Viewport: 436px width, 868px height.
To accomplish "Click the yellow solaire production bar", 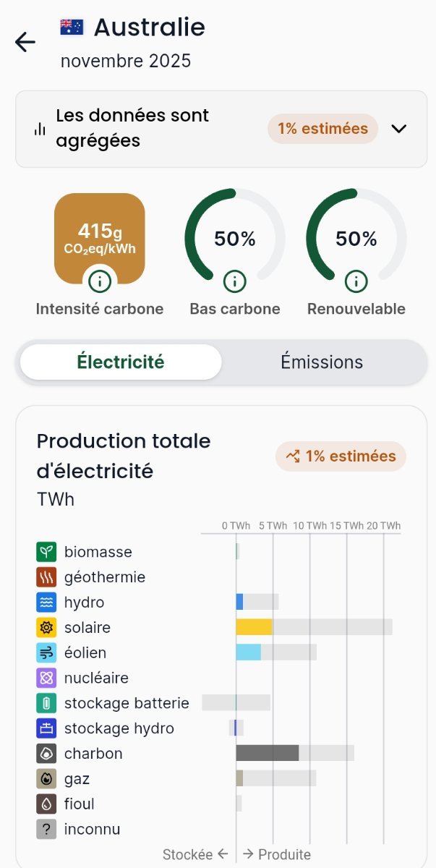I will 254,627.
